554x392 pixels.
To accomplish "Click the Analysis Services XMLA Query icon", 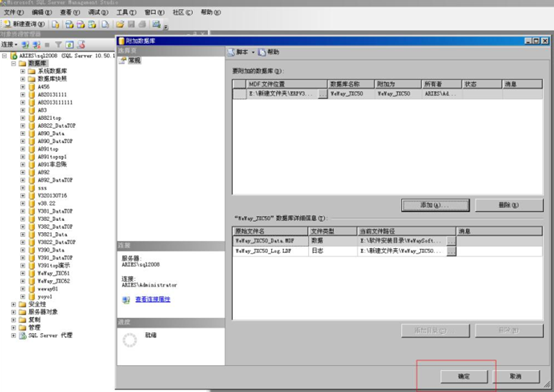I will (x=92, y=24).
